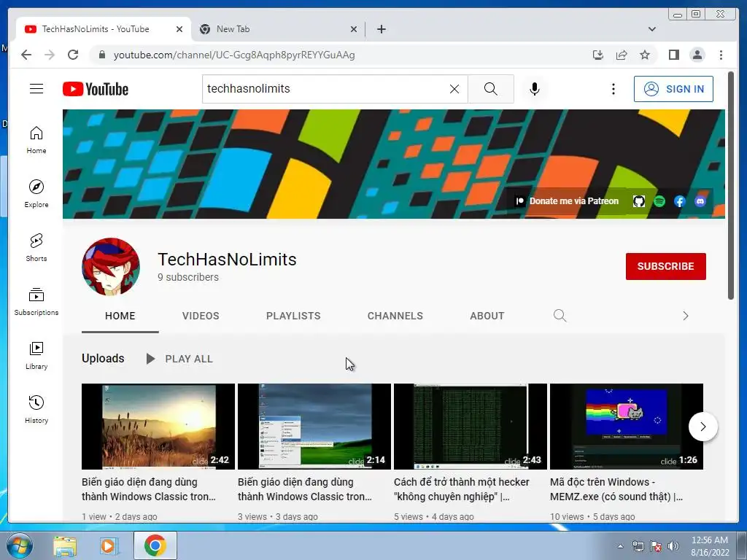
Task: Open the 2:42 sunset field video thumbnail
Action: 158,427
